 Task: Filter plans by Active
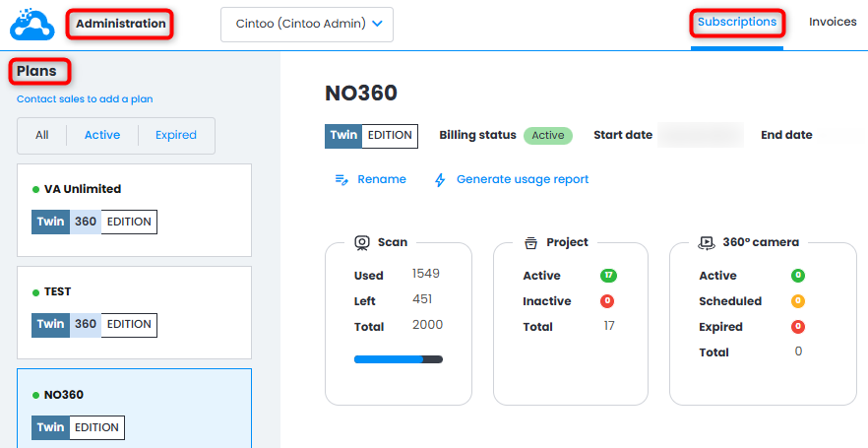[102, 135]
